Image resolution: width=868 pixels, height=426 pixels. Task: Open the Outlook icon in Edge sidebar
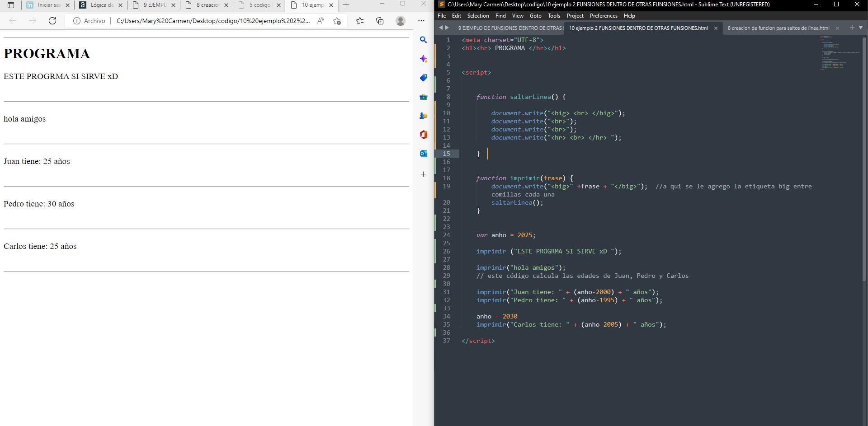coord(423,154)
